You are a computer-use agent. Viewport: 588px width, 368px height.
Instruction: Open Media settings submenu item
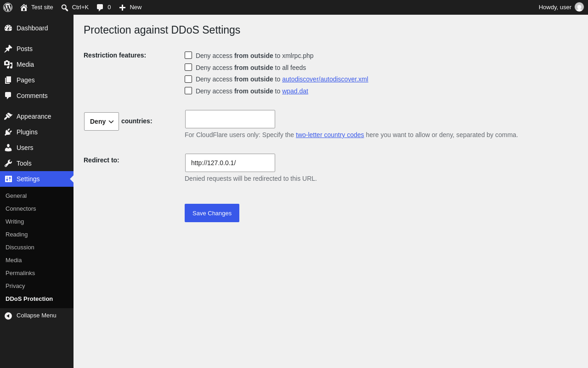click(14, 260)
